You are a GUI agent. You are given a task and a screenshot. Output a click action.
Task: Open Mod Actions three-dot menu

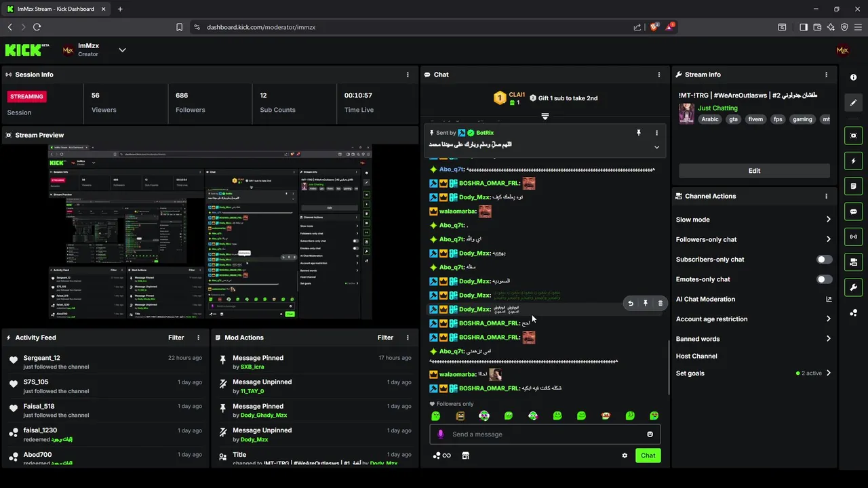408,338
